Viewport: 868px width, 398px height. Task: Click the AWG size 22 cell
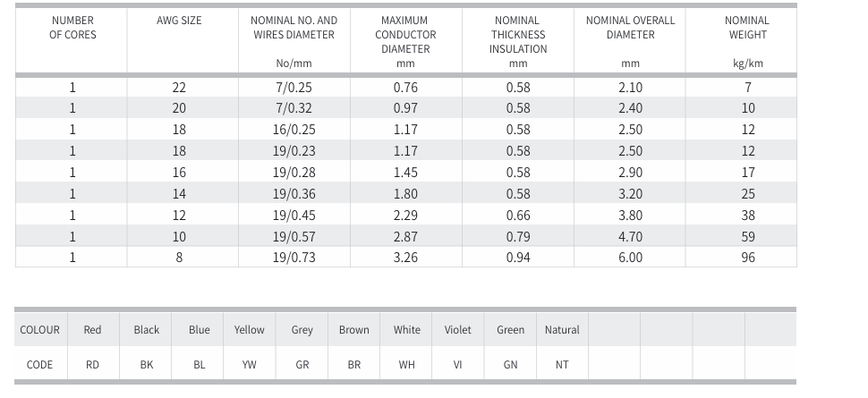coord(179,87)
